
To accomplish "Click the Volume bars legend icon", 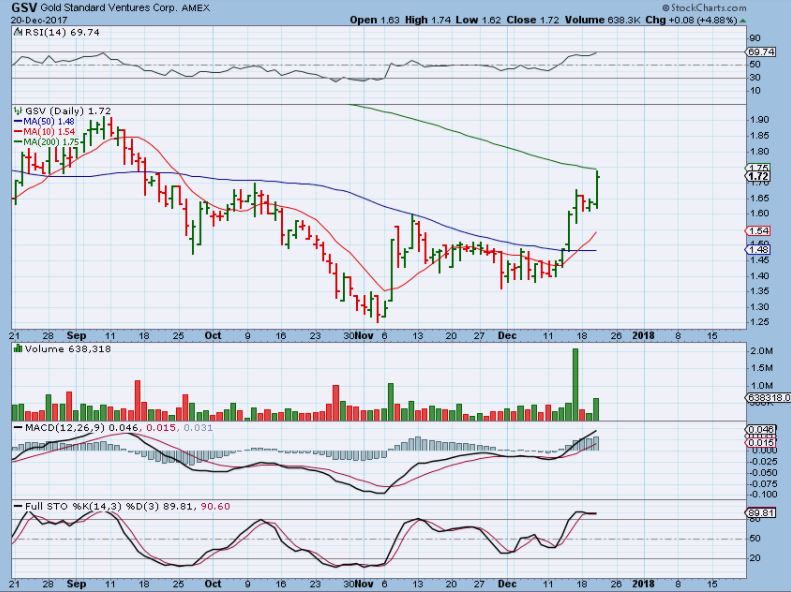I will [18, 349].
